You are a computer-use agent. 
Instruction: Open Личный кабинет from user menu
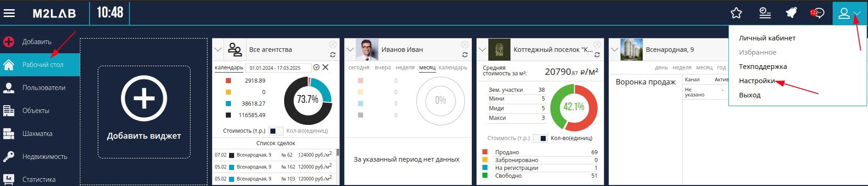[767, 38]
